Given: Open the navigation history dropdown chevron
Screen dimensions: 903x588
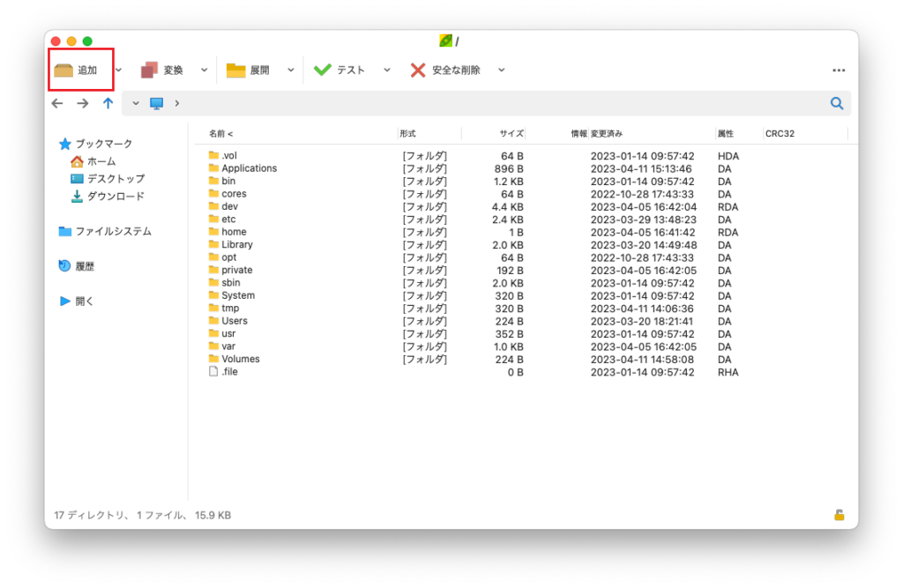Looking at the screenshot, I should 135,104.
